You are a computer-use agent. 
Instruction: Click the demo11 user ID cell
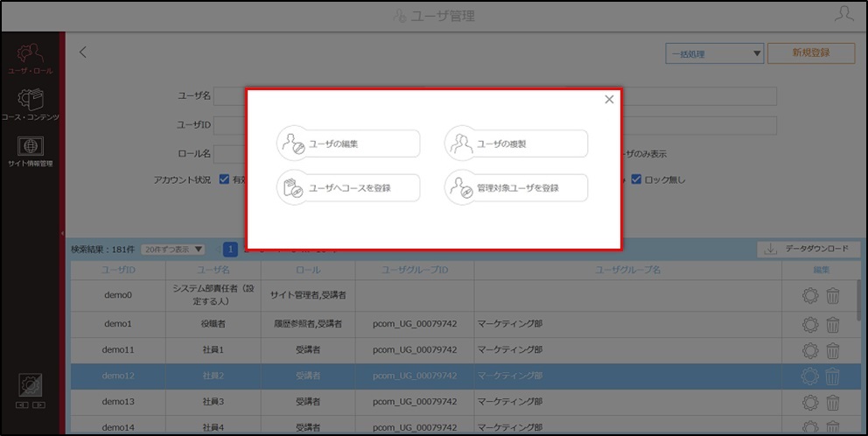click(x=118, y=350)
